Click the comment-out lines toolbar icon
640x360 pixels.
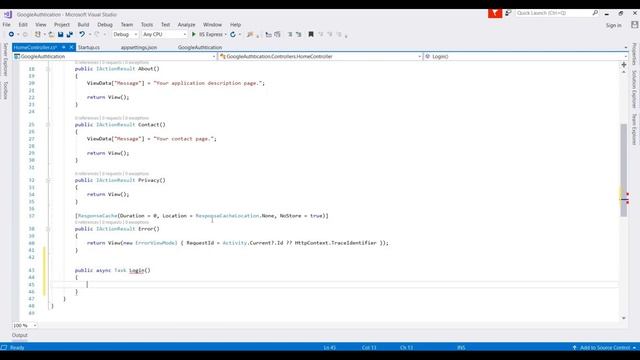[290, 35]
